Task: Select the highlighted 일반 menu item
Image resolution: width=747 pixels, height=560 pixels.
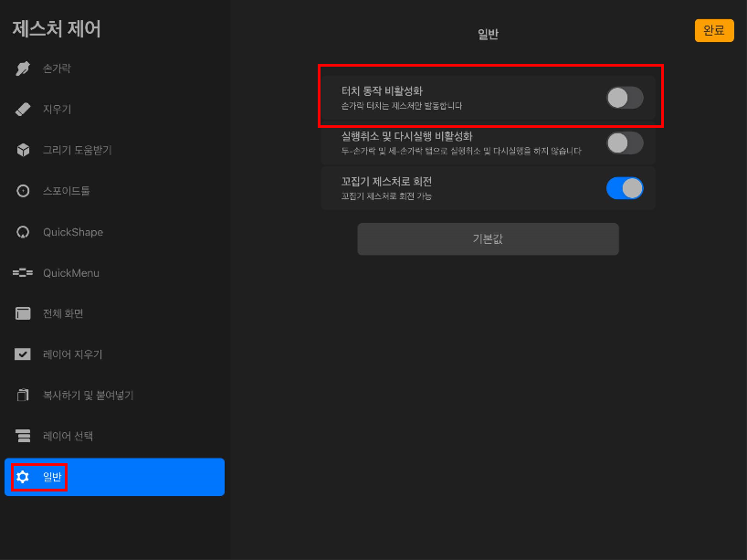Action: pos(114,477)
